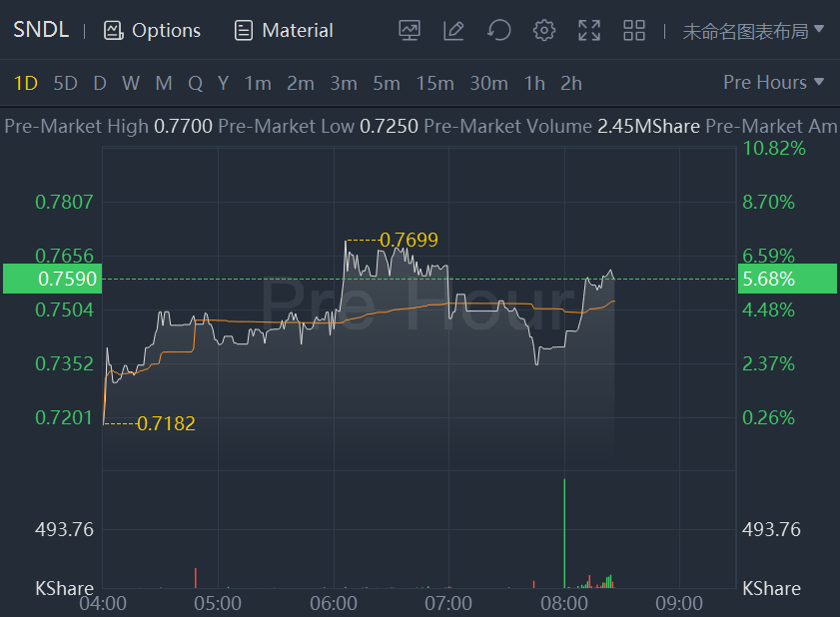840x617 pixels.
Task: Click the Material document icon
Action: (x=243, y=30)
